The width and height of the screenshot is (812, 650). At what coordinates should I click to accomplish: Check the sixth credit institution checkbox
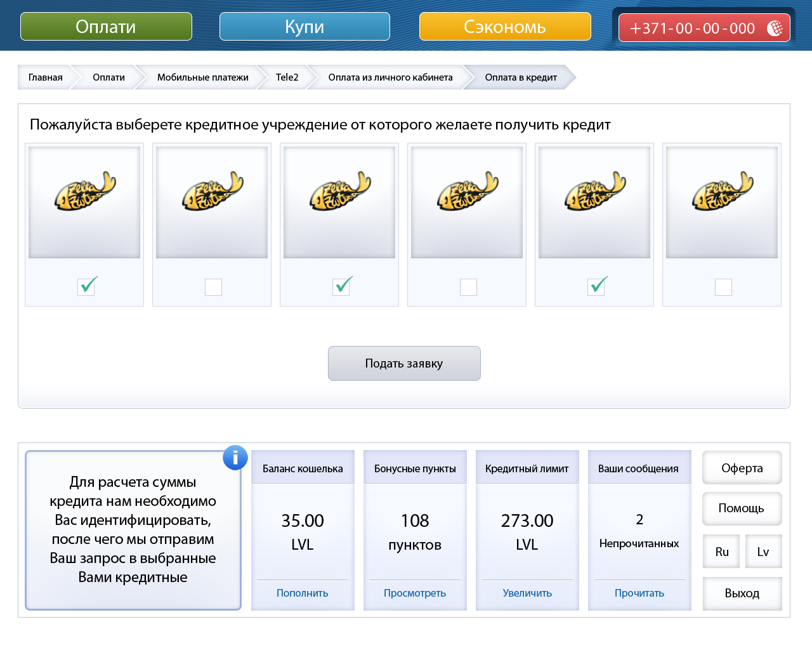[x=723, y=287]
